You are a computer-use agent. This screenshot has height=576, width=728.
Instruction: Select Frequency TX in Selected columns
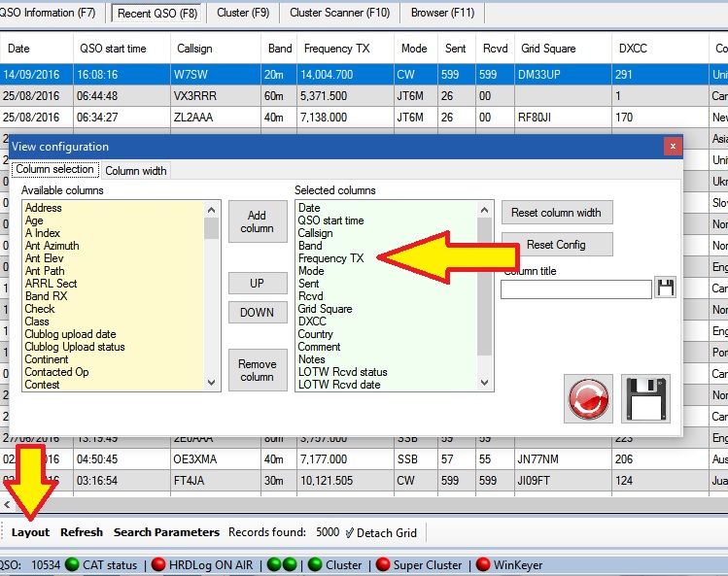click(331, 258)
